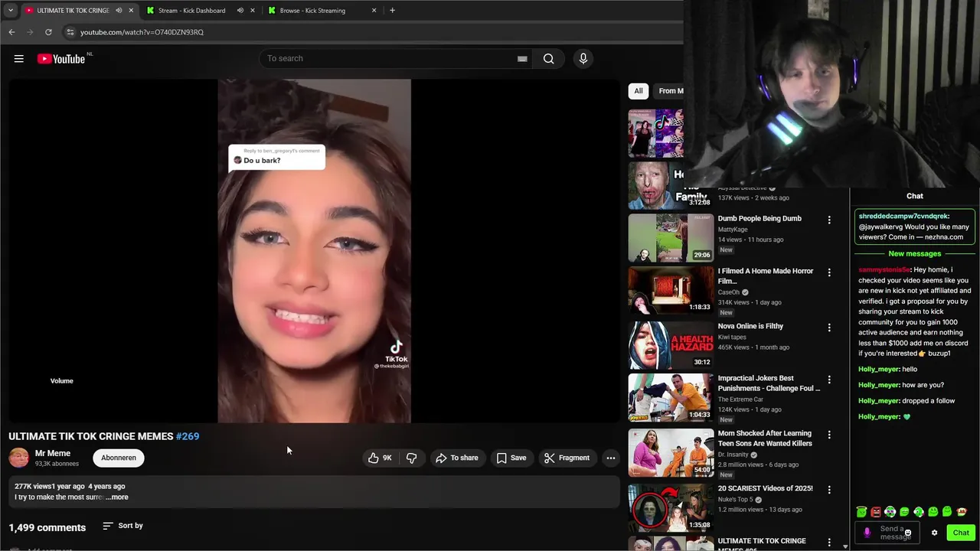This screenshot has height=551, width=980.
Task: Go to YouTube home via logo
Action: (61, 59)
